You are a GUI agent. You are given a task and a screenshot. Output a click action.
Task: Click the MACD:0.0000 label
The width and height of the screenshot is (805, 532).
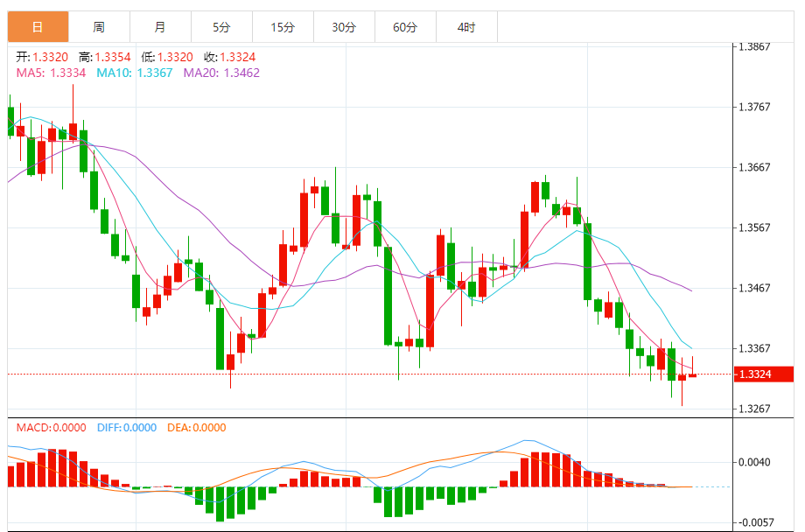pos(51,428)
